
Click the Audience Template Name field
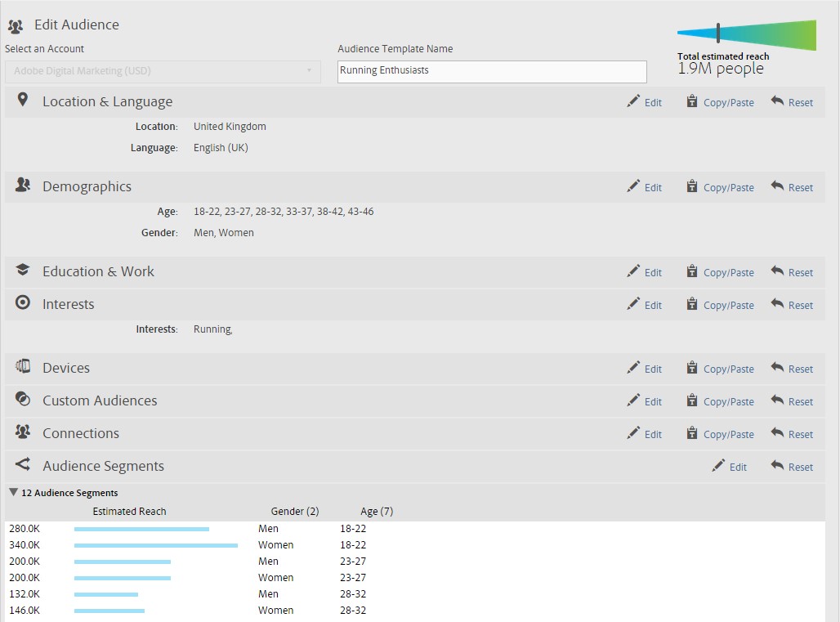[492, 71]
